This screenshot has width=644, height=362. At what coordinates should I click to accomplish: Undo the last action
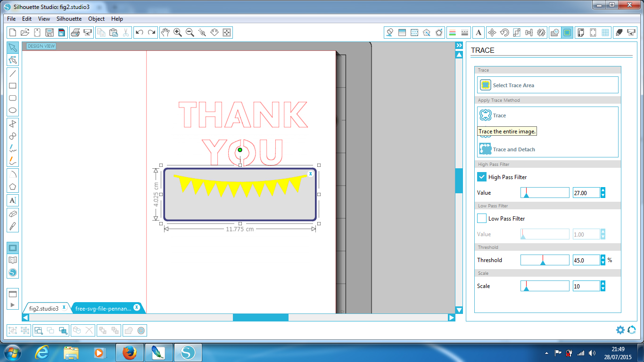click(x=139, y=33)
